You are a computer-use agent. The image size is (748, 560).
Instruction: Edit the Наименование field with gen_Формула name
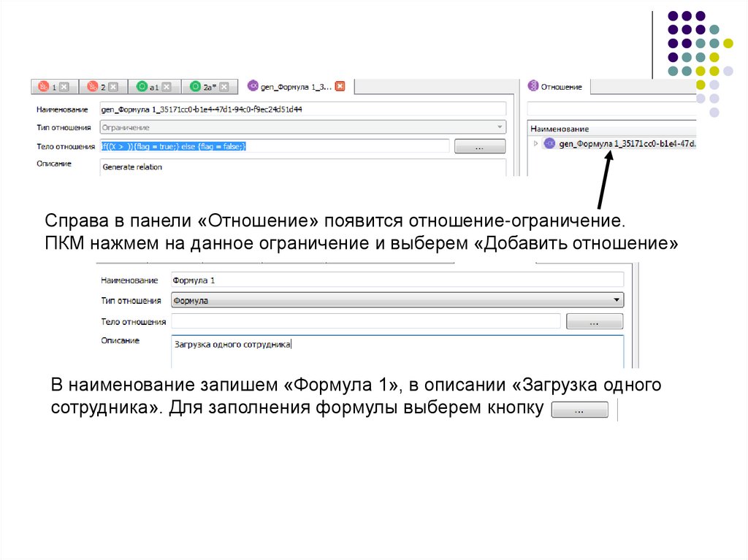303,110
